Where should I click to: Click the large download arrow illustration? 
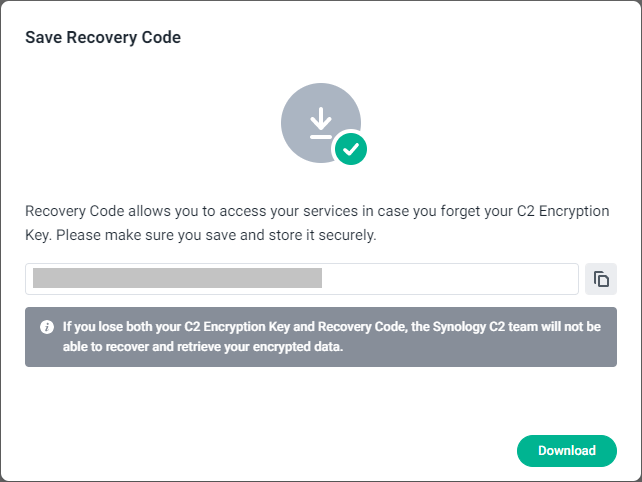point(320,123)
